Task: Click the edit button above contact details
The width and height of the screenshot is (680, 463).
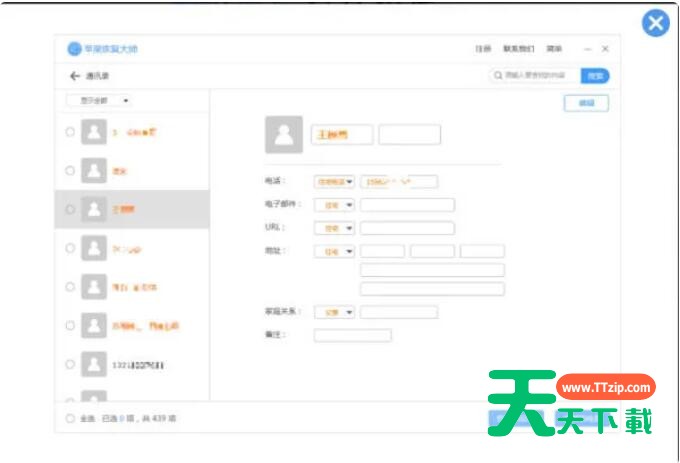Action: (586, 103)
